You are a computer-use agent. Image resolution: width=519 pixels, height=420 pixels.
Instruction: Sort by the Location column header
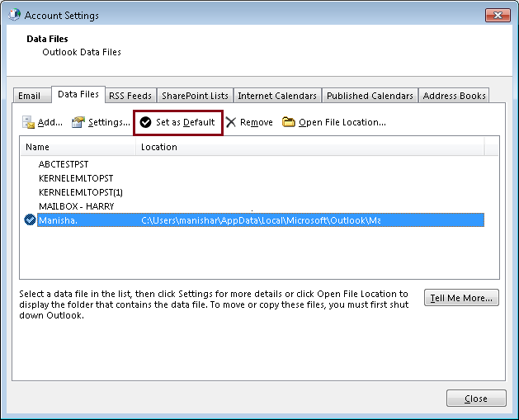coord(310,147)
